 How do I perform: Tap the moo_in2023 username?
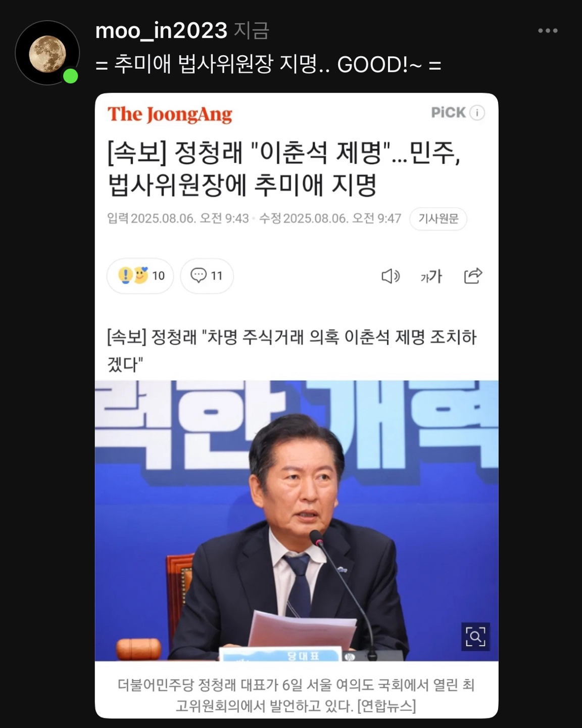pos(161,31)
